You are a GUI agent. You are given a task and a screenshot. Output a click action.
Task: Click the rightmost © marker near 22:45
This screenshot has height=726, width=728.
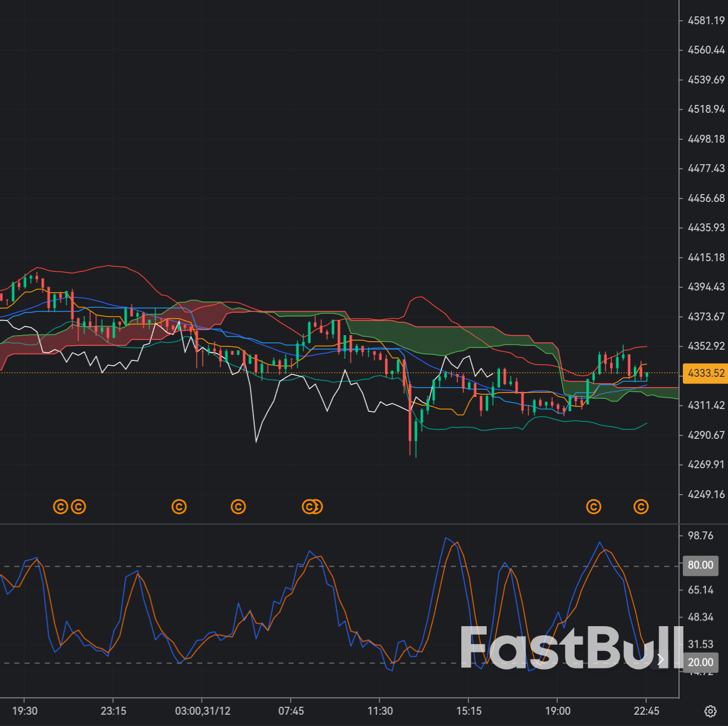(x=640, y=507)
